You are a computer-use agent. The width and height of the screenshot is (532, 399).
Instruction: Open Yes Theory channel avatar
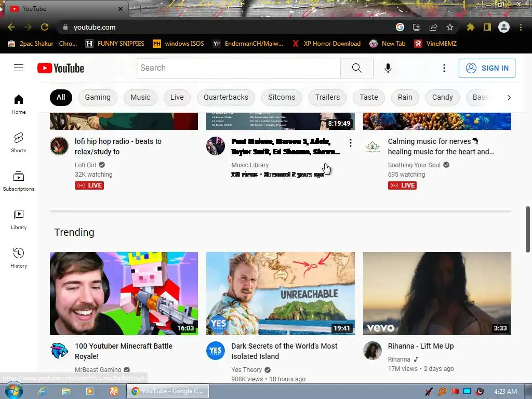pyautogui.click(x=216, y=351)
